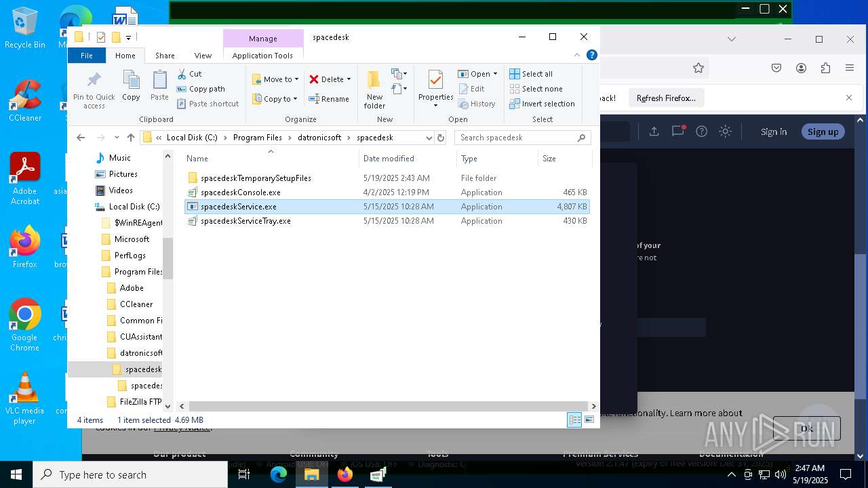Open the File tab

[87, 56]
